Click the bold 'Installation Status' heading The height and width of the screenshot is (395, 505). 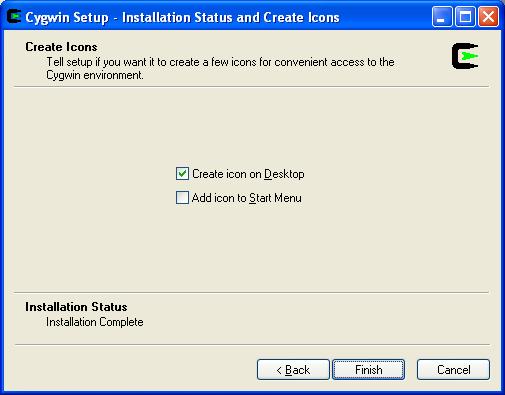pos(76,307)
